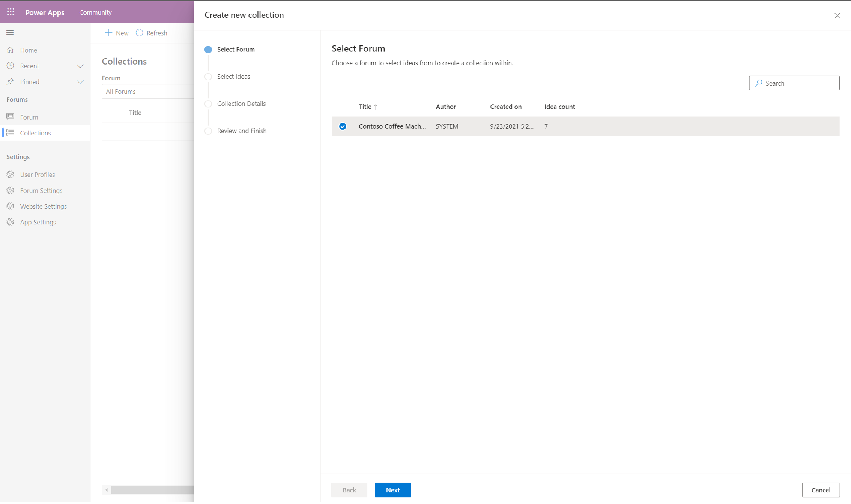Image resolution: width=851 pixels, height=504 pixels.
Task: Open the All Forums dropdown filter
Action: coord(148,91)
